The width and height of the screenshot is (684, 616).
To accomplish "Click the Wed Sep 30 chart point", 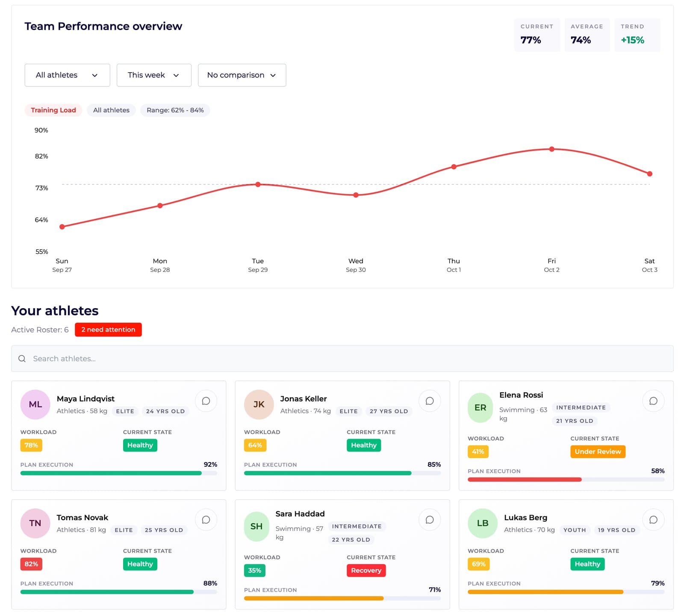I will click(x=356, y=195).
